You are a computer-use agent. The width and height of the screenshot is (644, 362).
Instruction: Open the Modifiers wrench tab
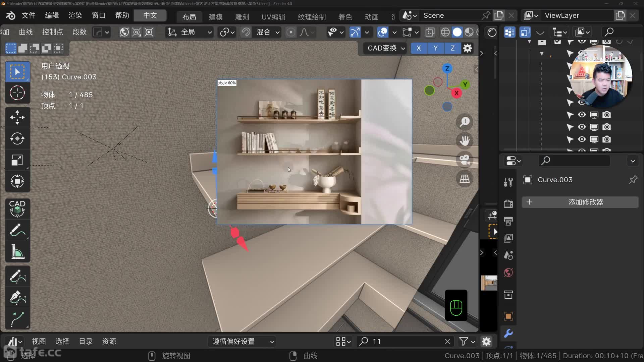click(x=508, y=333)
